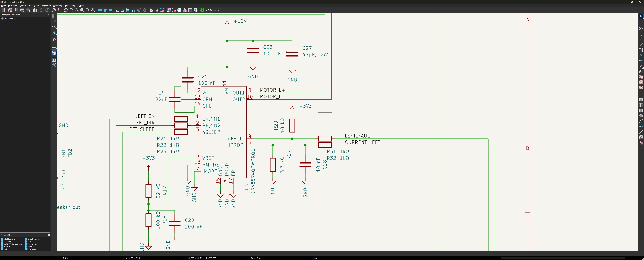This screenshot has height=260, width=644.
Task: Open the Inspektion menu
Action: pos(46,6)
